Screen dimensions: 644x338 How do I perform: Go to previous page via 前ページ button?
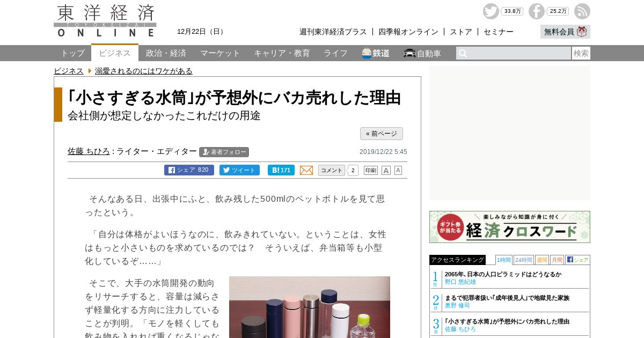(x=382, y=134)
